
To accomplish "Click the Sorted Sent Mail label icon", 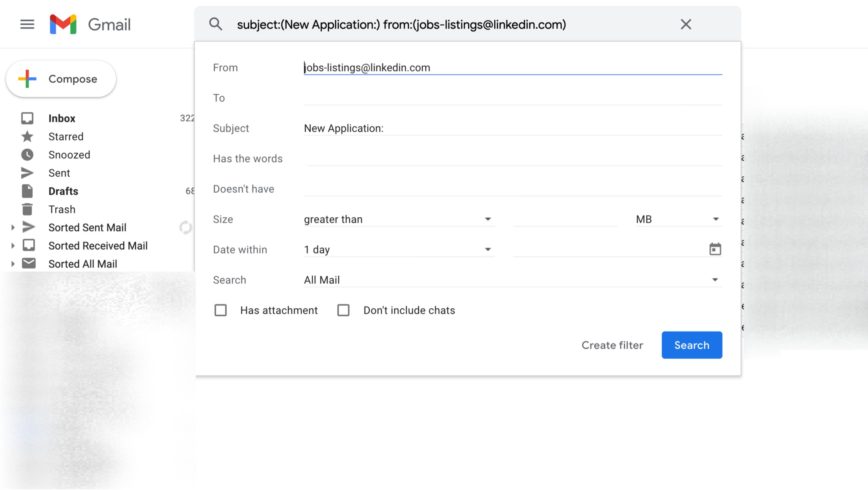I will point(29,227).
